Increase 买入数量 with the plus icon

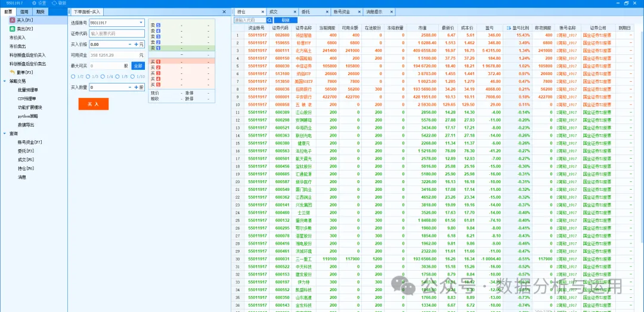point(136,87)
